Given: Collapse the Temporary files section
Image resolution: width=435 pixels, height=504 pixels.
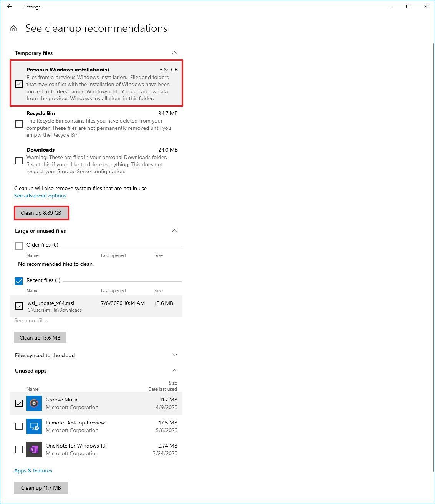Looking at the screenshot, I should tap(175, 53).
